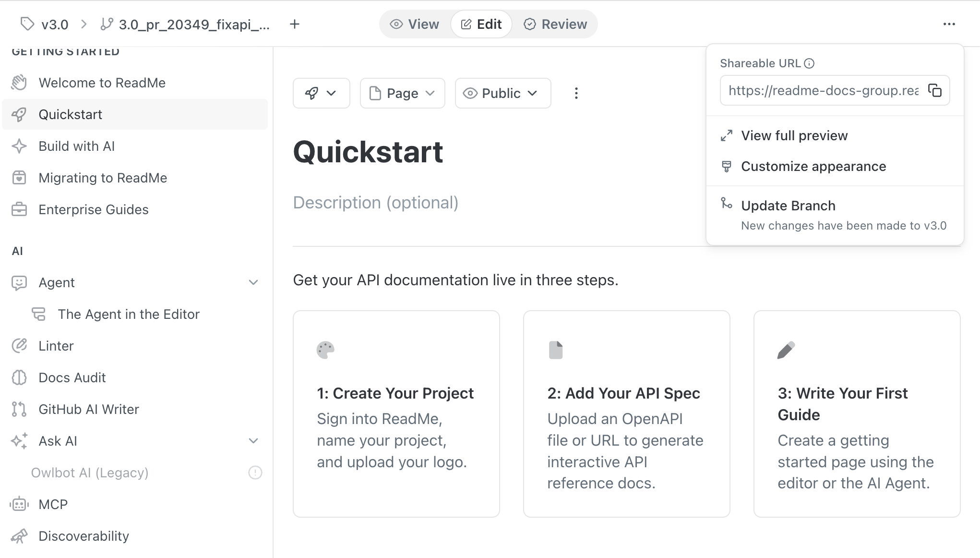Click the waving hand icon by Welcome to ReadMe
The width and height of the screenshot is (980, 558).
click(19, 83)
